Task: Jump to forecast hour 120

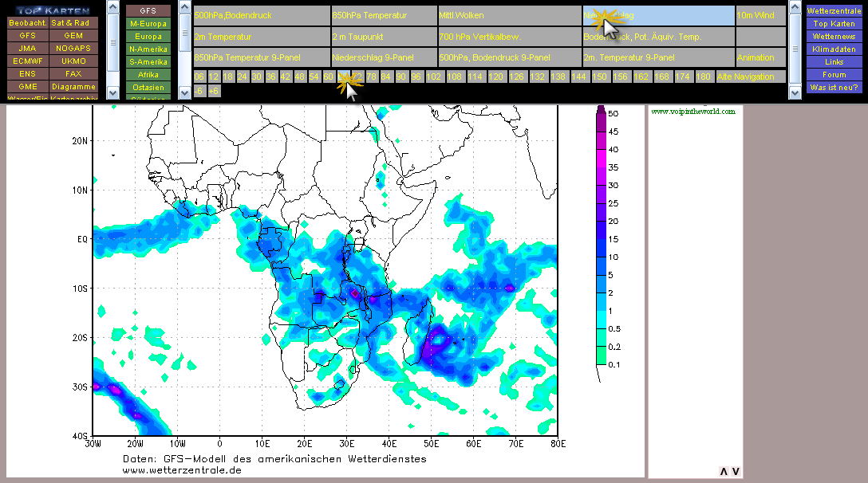Action: click(x=495, y=77)
